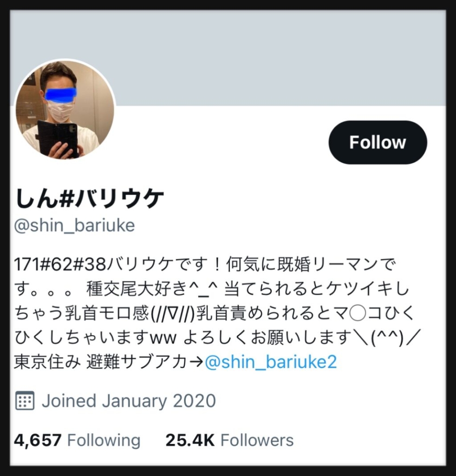Screen dimensions: 456x476
Task: Click the よろしくお願いします text in bio
Action: [267, 337]
